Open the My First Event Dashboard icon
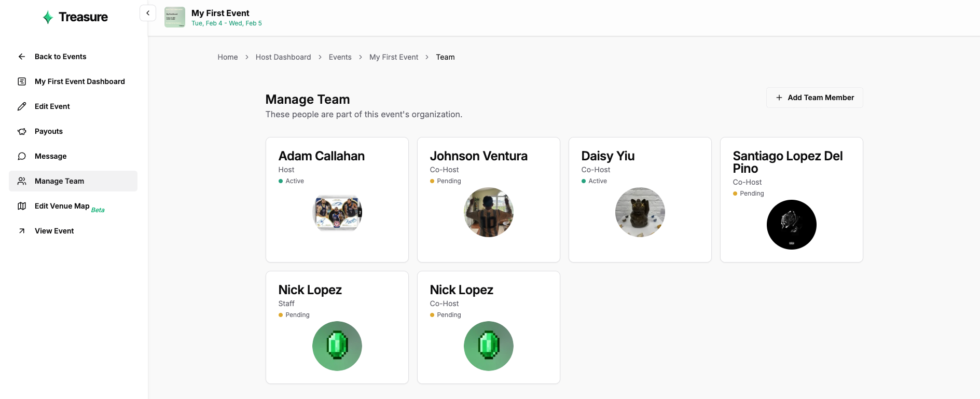The height and width of the screenshot is (399, 980). coord(22,81)
